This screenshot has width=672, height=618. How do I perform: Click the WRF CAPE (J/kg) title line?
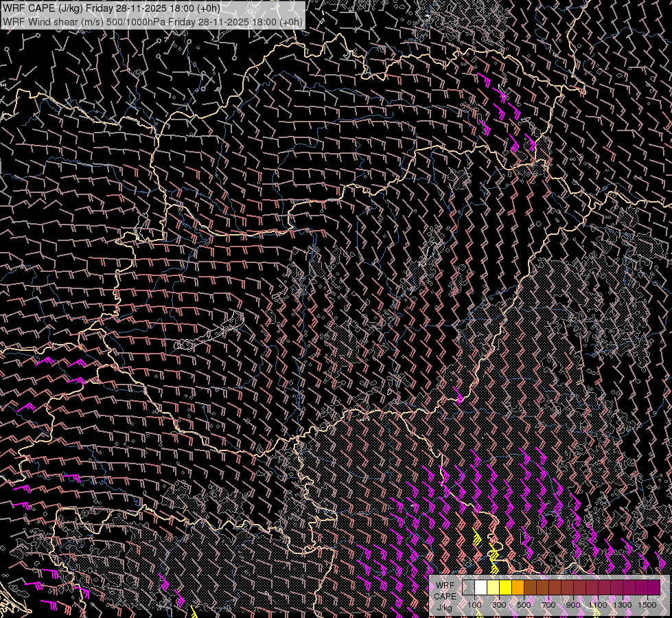111,8
